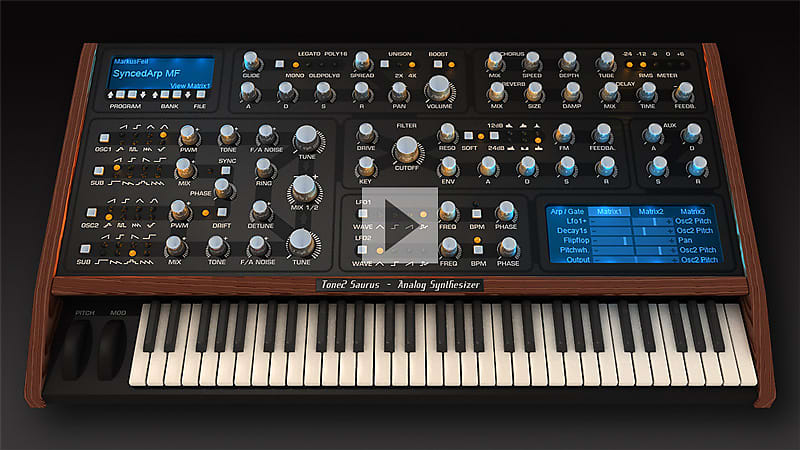Toggle the BOOST switch
The image size is (800, 450).
tap(437, 64)
